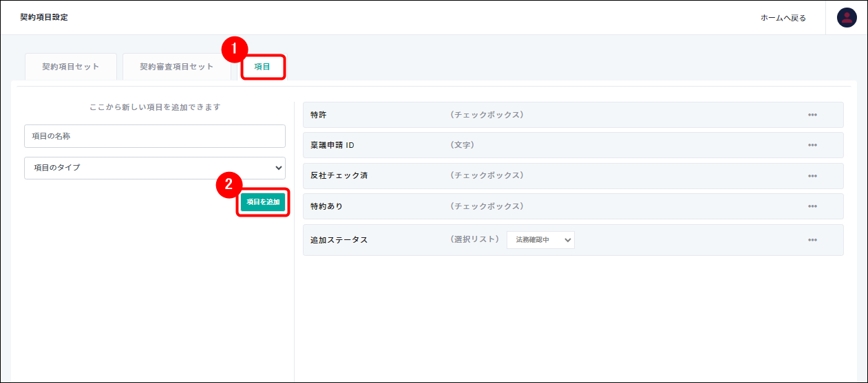
Task: Open the user profile avatar menu
Action: point(847,18)
